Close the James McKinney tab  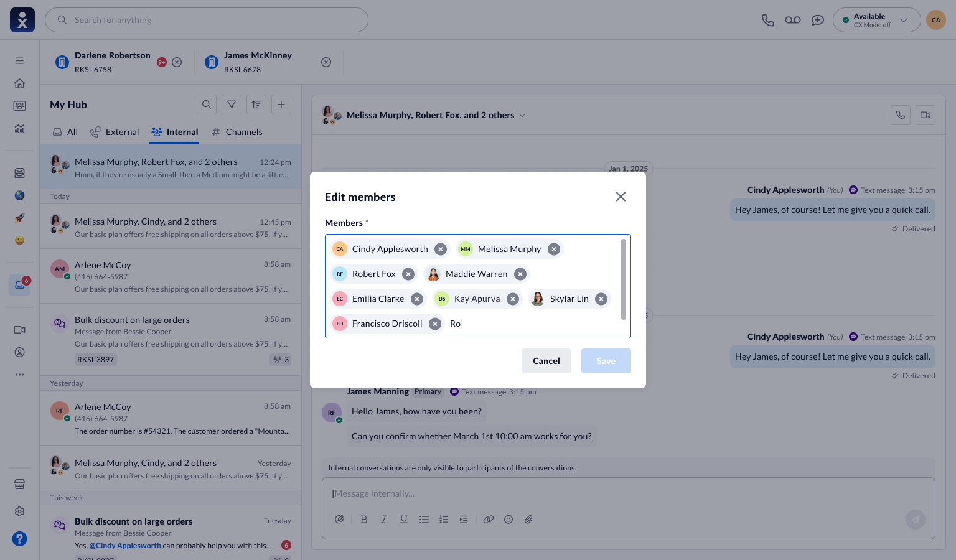(326, 62)
